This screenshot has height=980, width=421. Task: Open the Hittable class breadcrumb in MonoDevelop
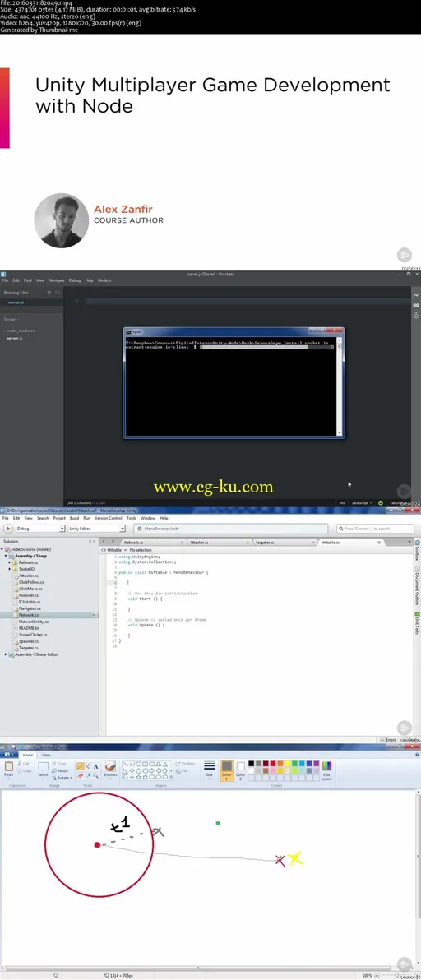115,550
